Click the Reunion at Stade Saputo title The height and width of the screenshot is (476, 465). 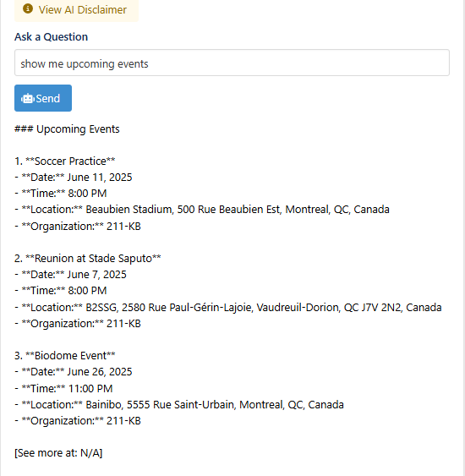pyautogui.click(x=88, y=259)
